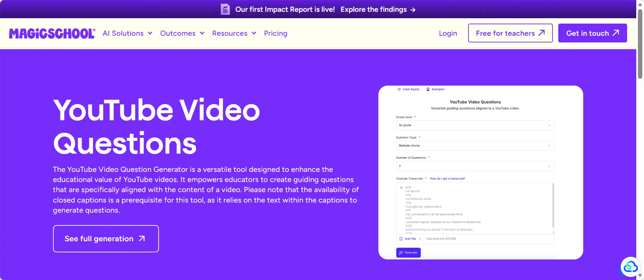Click the Exemplar lightbulb icon
The width and height of the screenshot is (644, 280).
[428, 89]
